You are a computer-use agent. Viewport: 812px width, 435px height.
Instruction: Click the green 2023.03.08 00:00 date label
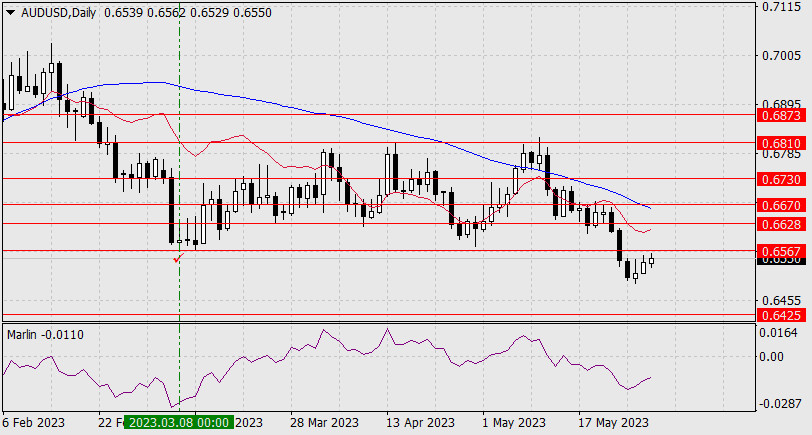pyautogui.click(x=179, y=423)
